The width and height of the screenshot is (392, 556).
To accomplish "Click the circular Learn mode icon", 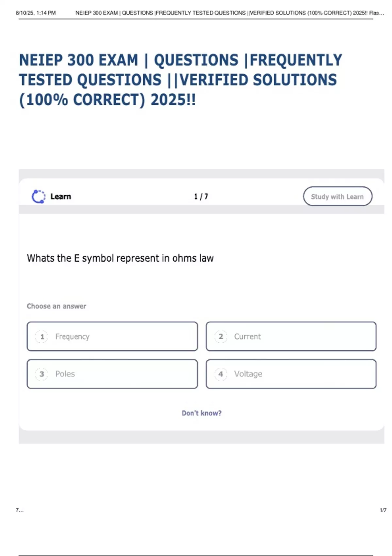I will coord(38,197).
